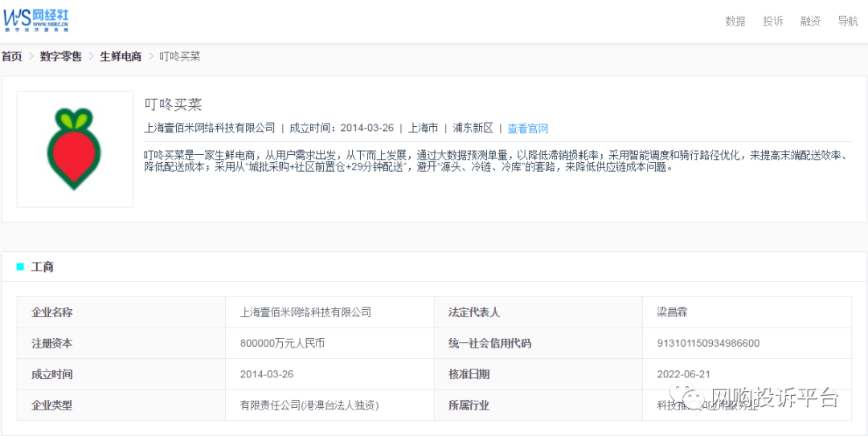Select the 企业类型 label cell

pyautogui.click(x=121, y=405)
